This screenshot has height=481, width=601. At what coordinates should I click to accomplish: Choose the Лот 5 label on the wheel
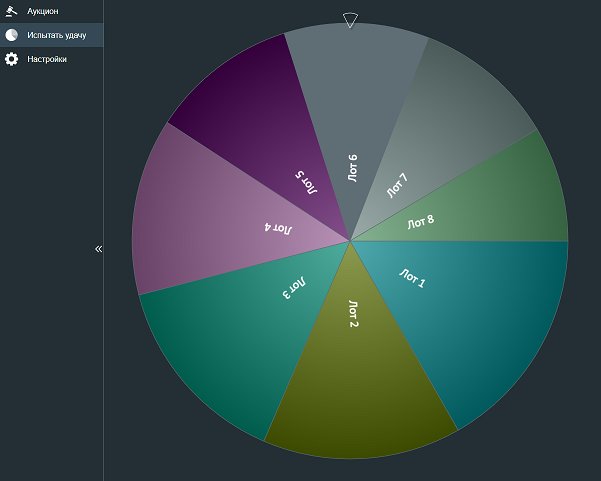305,180
